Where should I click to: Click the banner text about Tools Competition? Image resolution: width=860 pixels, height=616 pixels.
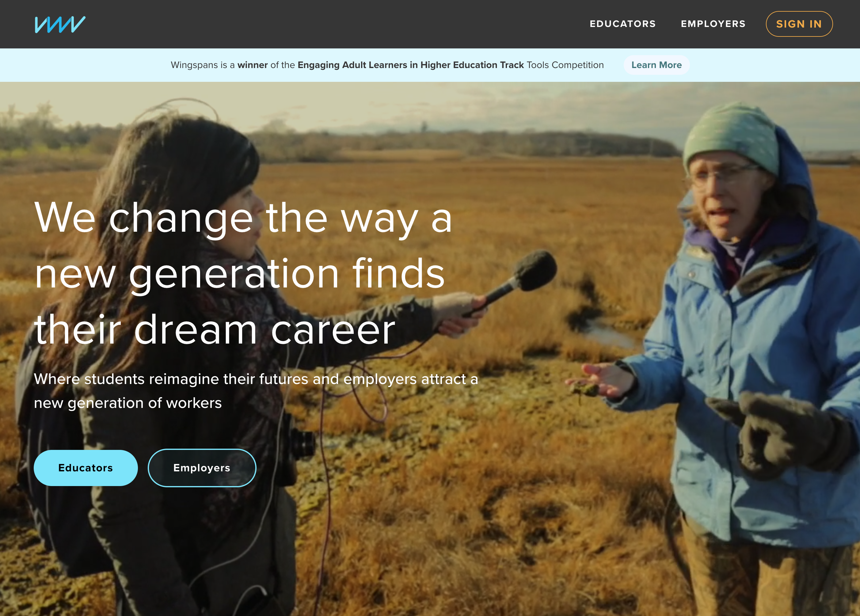pos(387,65)
